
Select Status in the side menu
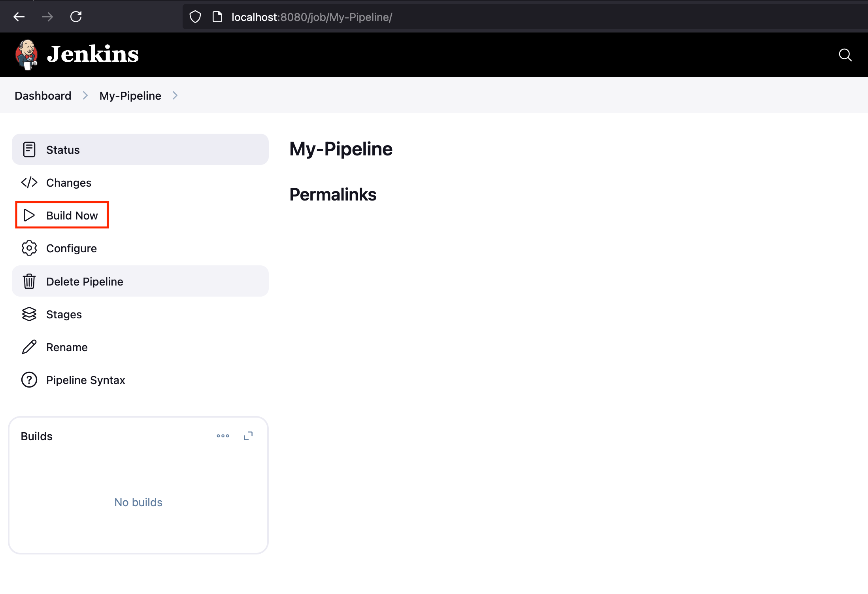140,149
